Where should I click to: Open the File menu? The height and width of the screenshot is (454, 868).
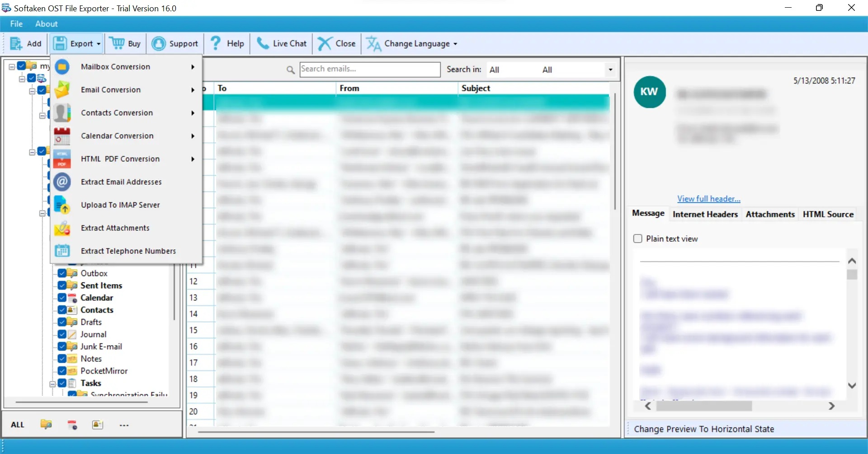16,24
